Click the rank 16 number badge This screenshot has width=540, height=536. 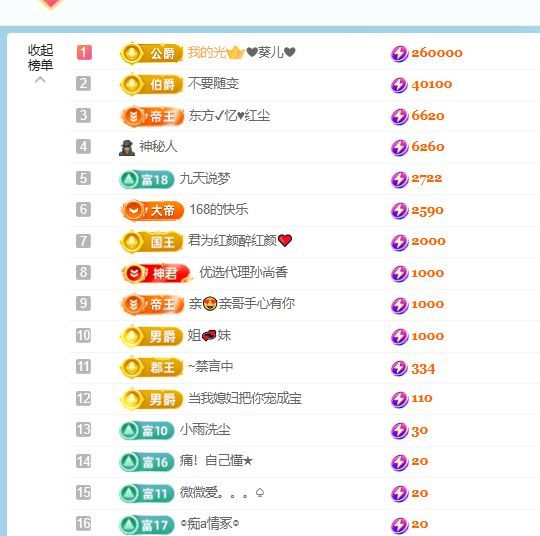83,524
